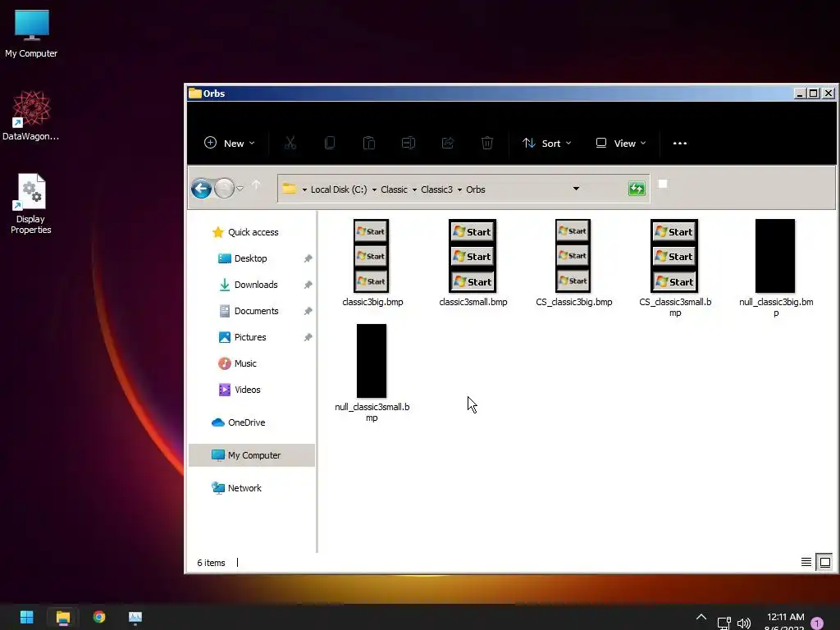Select CS_classic3big.bmp thumbnail
Image resolution: width=840 pixels, height=630 pixels.
coord(573,256)
